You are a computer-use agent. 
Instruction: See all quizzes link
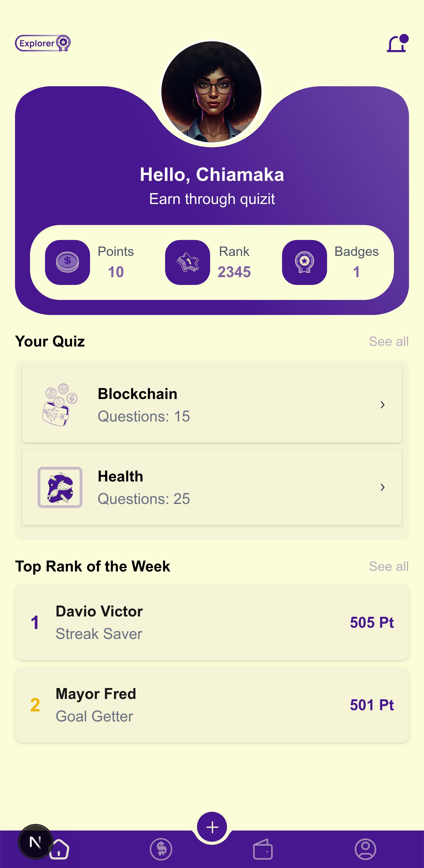coord(389,341)
